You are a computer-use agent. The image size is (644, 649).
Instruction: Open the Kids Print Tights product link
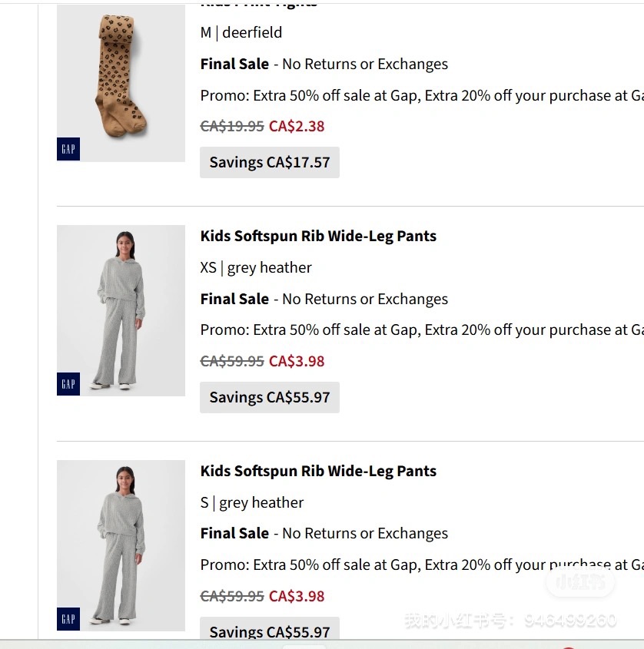point(258,4)
